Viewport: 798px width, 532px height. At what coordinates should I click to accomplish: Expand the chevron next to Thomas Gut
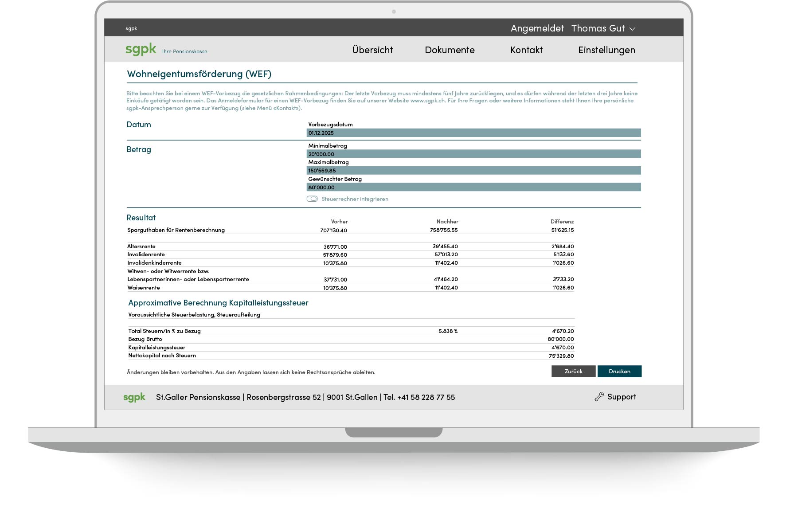633,29
